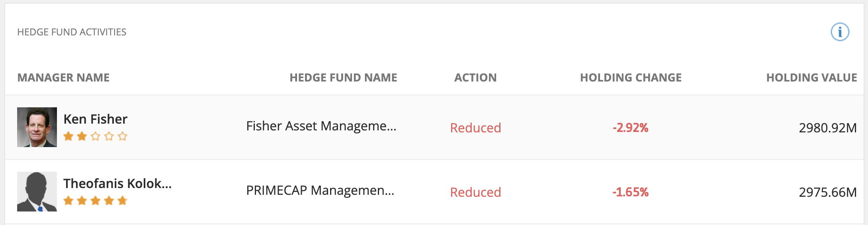Image resolution: width=868 pixels, height=225 pixels.
Task: Sort by the Holding Change column header
Action: pyautogui.click(x=631, y=78)
